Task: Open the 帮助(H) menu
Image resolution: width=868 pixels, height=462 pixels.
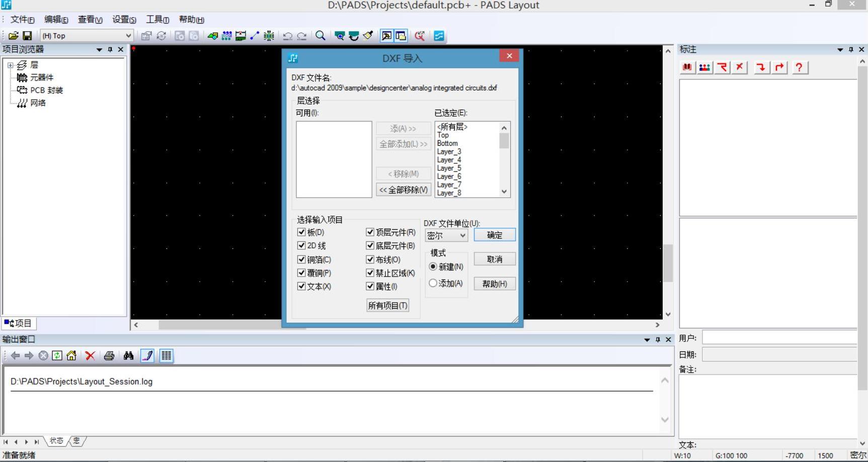Action: click(192, 20)
